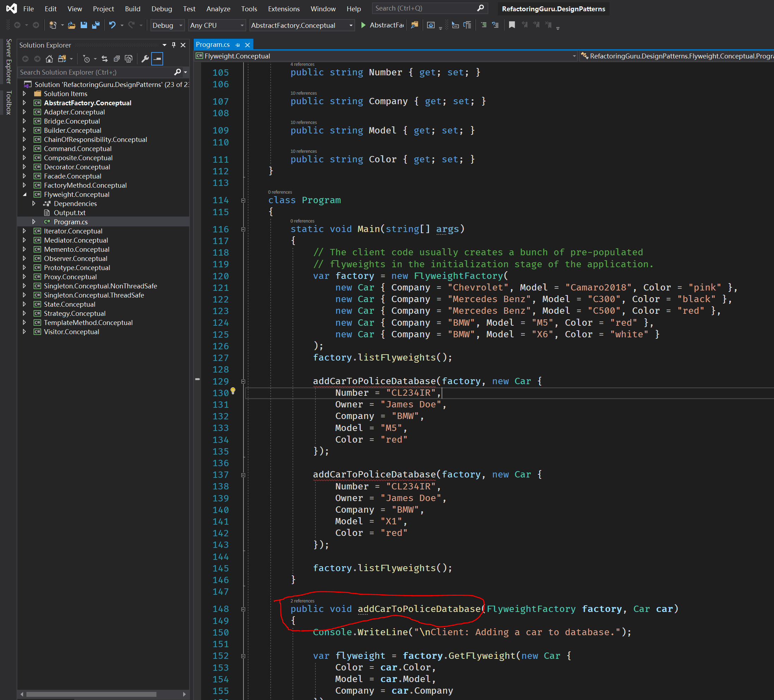Click in the Search (Ctrl+Q) box
This screenshot has height=700, width=774.
tap(430, 8)
